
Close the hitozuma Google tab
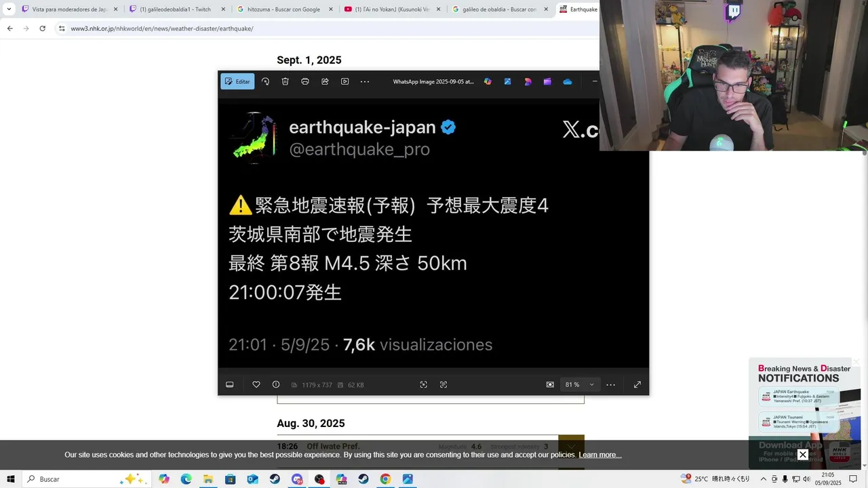[330, 9]
